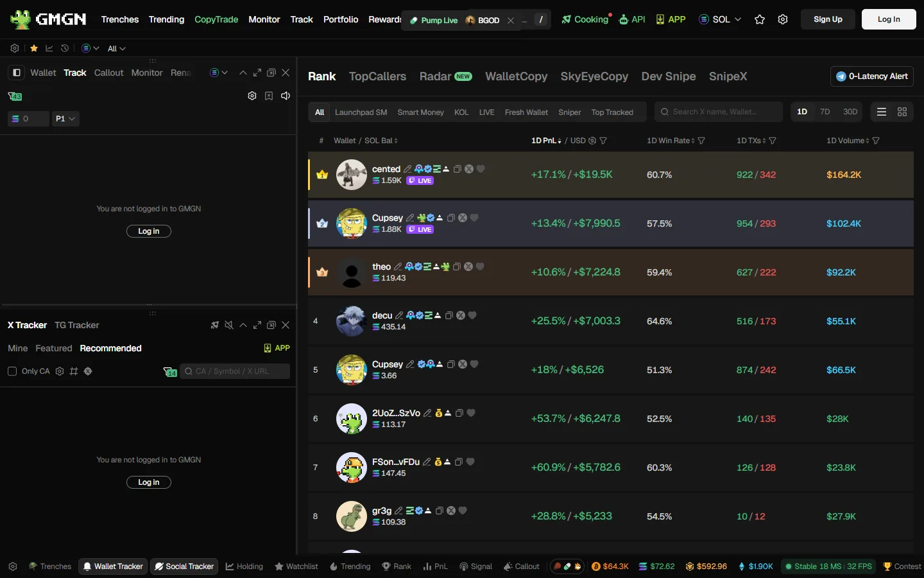Toggle the speaker sound icon in Track panel
The image size is (924, 578).
(x=286, y=96)
